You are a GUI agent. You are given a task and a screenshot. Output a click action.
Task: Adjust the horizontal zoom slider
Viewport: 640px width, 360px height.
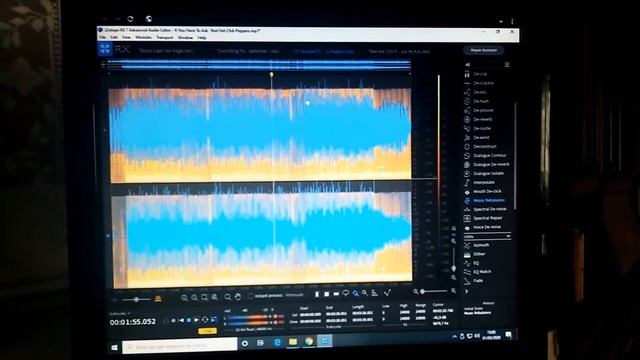click(435, 291)
